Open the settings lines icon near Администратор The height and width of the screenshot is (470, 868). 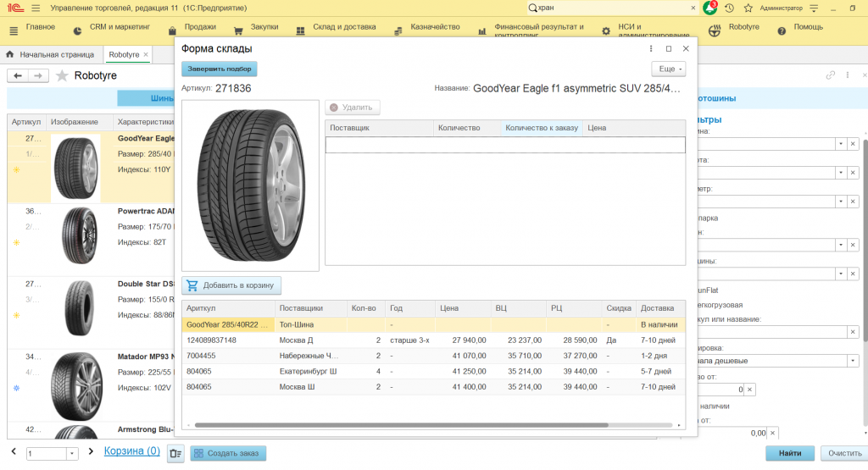coord(814,8)
